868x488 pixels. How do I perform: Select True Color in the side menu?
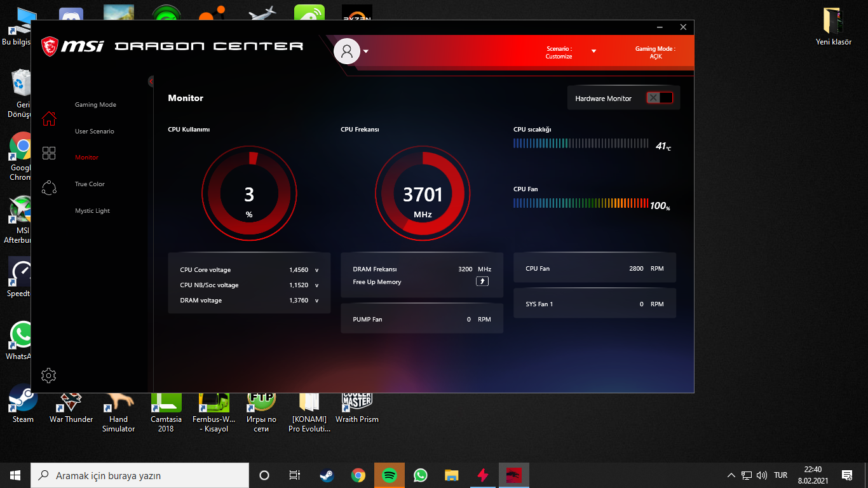[90, 184]
